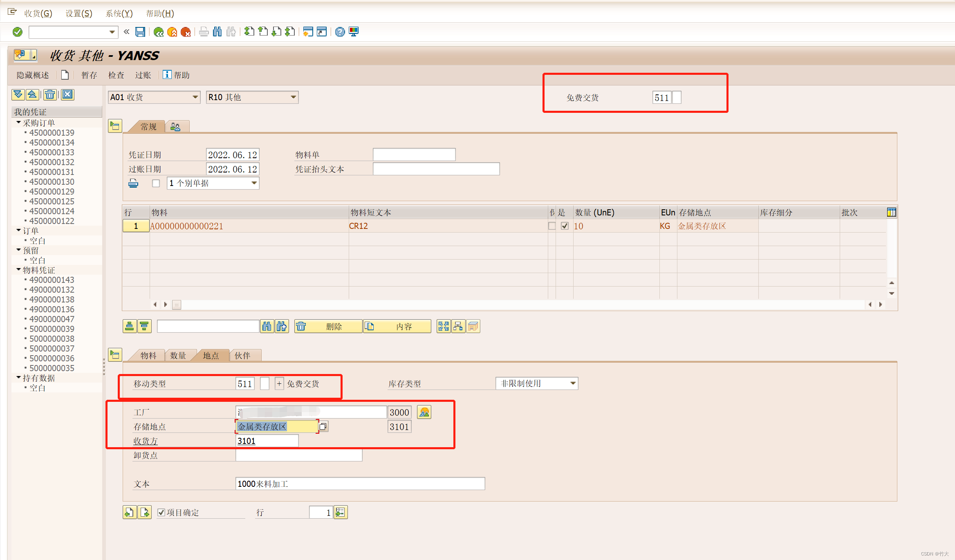955x560 pixels.
Task: Click the 过账 button
Action: (x=143, y=75)
